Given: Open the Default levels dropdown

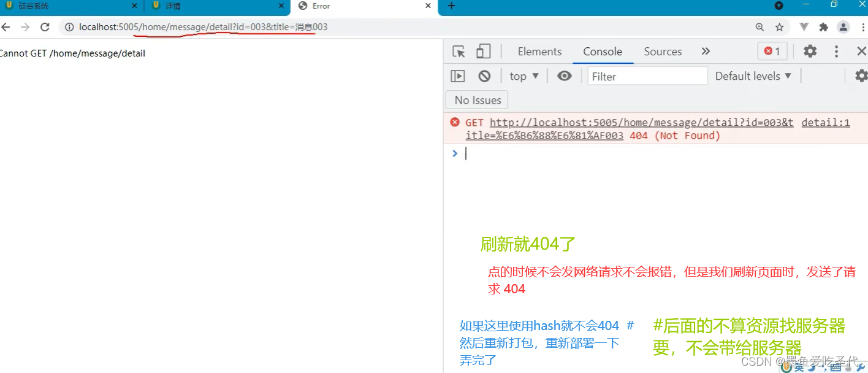Looking at the screenshot, I should 753,76.
